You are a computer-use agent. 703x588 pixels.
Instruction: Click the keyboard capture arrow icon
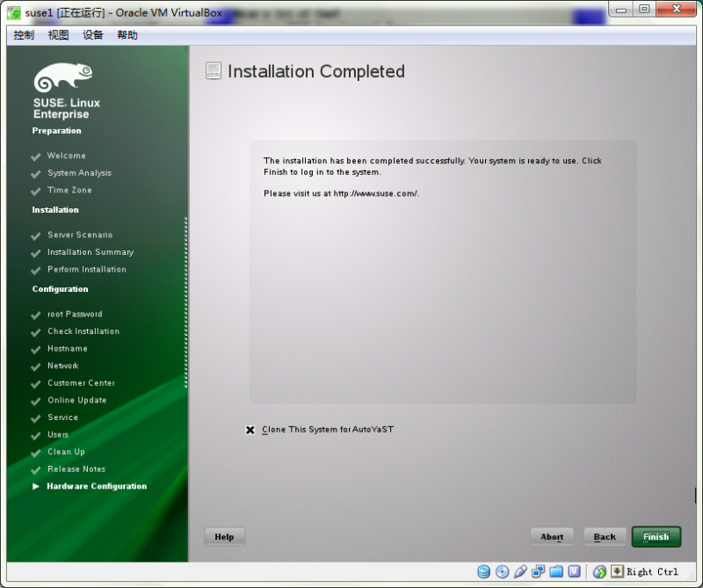click(x=616, y=571)
